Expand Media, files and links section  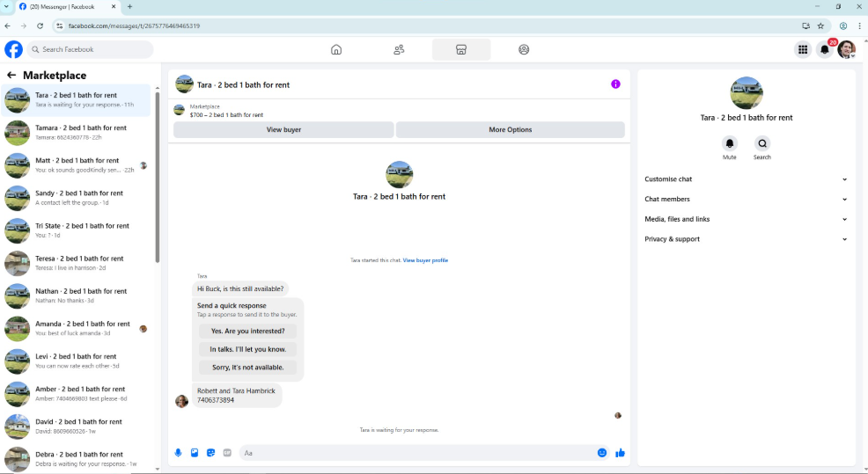tap(746, 219)
